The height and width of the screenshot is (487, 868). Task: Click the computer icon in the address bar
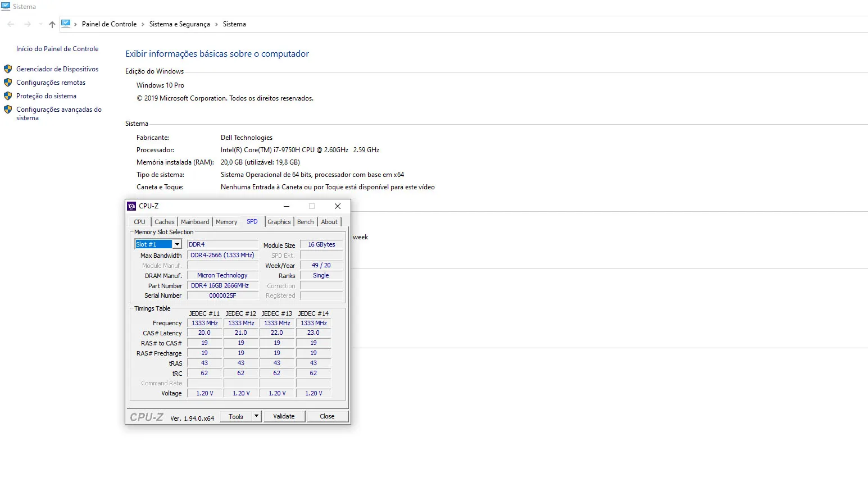[x=66, y=24]
